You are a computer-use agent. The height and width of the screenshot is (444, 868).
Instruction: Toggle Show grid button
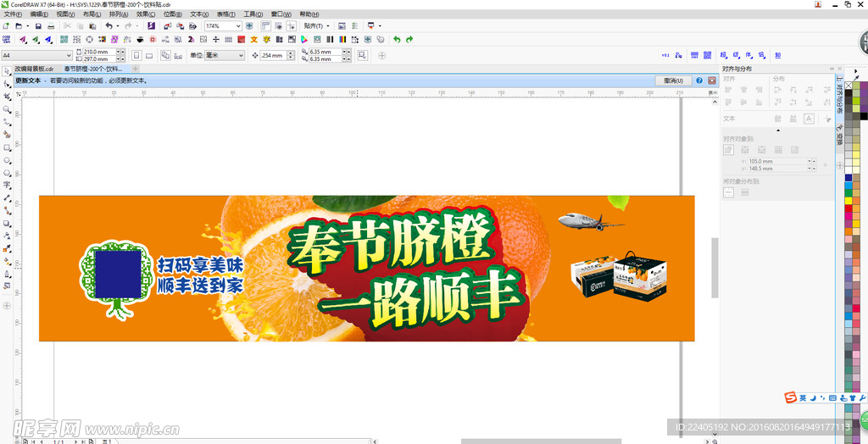pos(278,26)
